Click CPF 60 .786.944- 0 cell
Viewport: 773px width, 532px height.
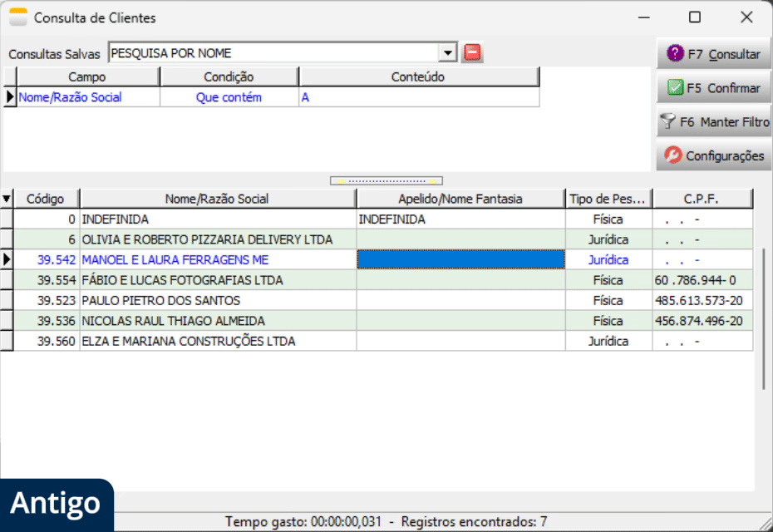(x=702, y=280)
